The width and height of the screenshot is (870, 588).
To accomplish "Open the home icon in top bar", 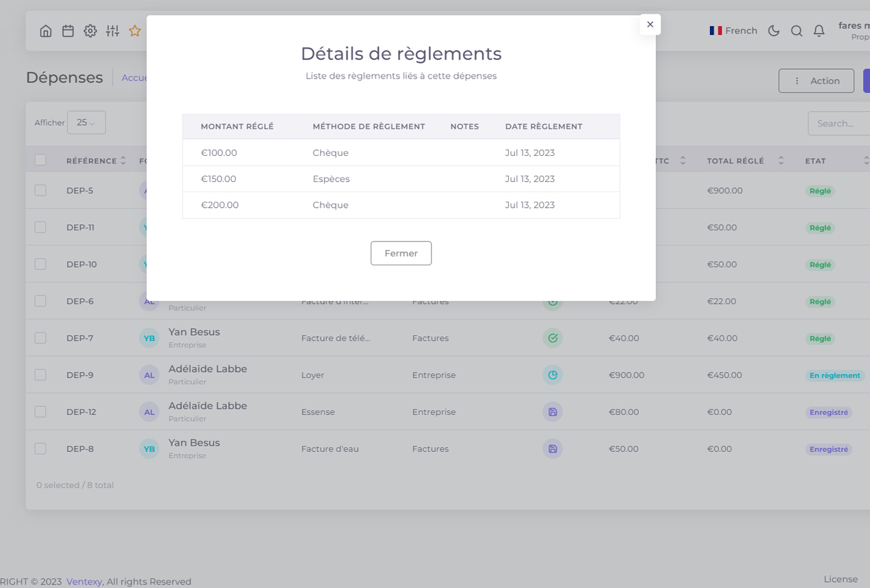I will 46,31.
